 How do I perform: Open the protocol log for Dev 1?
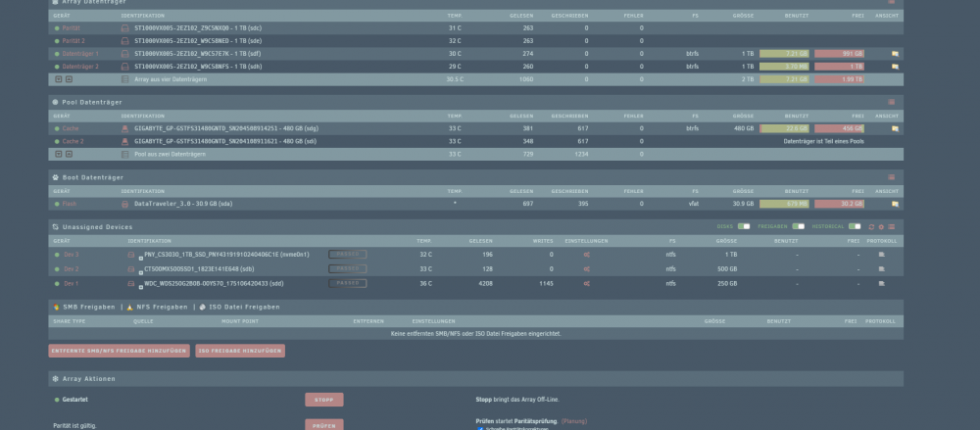(882, 283)
